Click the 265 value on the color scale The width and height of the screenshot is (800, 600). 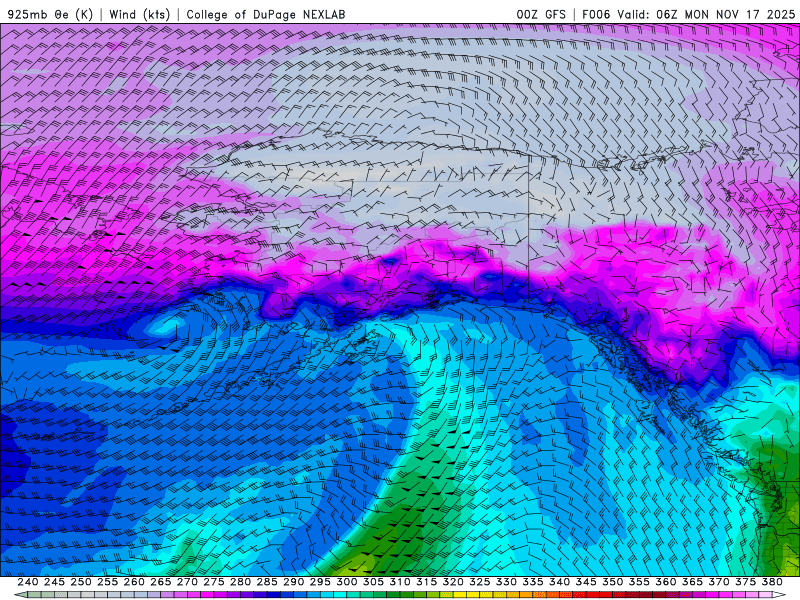[x=160, y=582]
